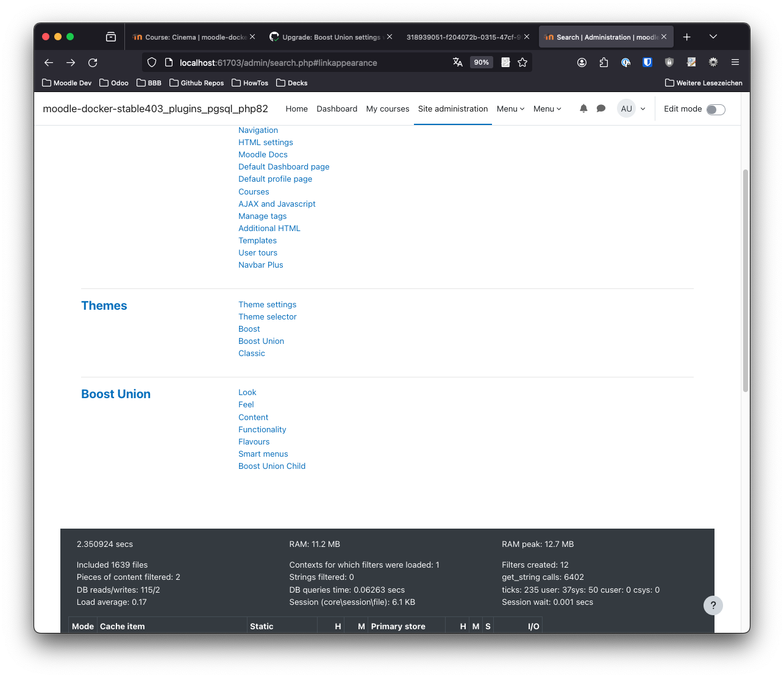Open the second Menu dropdown
The width and height of the screenshot is (784, 678).
point(547,109)
